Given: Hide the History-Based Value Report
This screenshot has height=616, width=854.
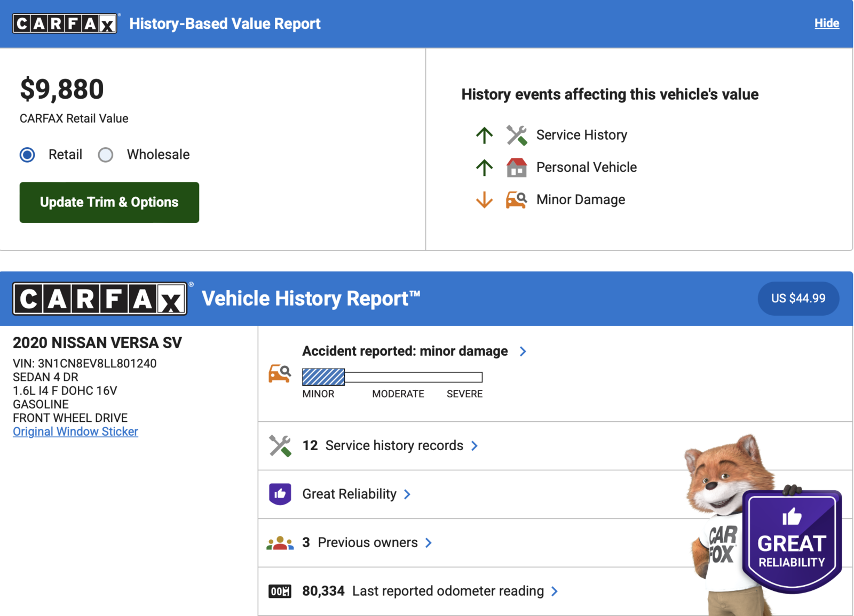Looking at the screenshot, I should [826, 23].
